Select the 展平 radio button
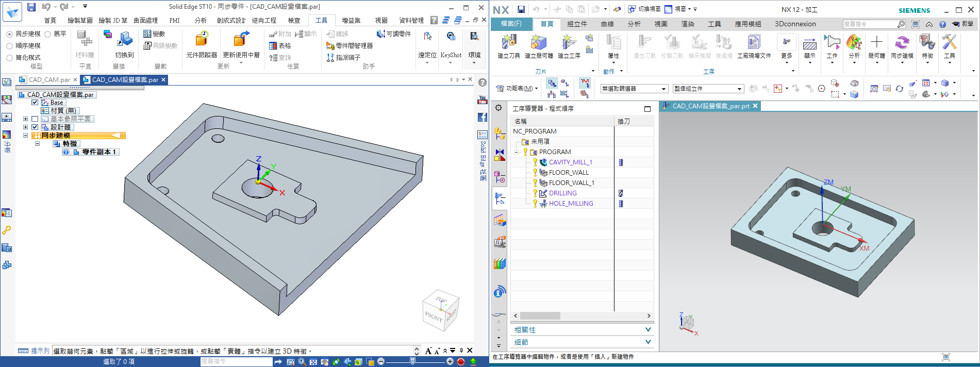This screenshot has width=980, height=367. point(48,34)
